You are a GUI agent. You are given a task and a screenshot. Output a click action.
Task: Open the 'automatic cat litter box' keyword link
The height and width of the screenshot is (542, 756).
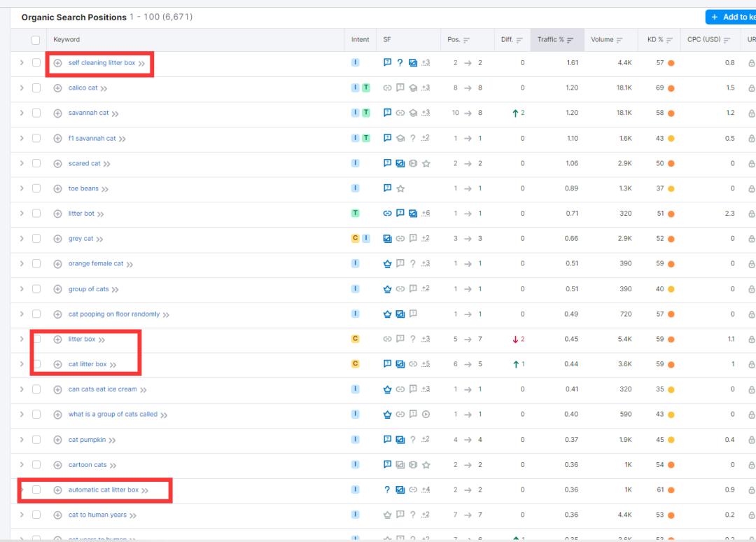(x=103, y=490)
